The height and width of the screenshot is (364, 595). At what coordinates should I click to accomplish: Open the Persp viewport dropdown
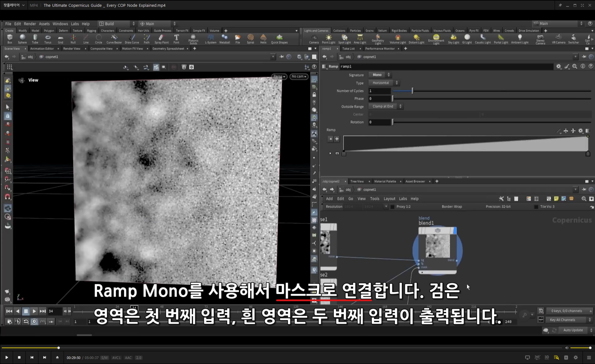coord(279,76)
